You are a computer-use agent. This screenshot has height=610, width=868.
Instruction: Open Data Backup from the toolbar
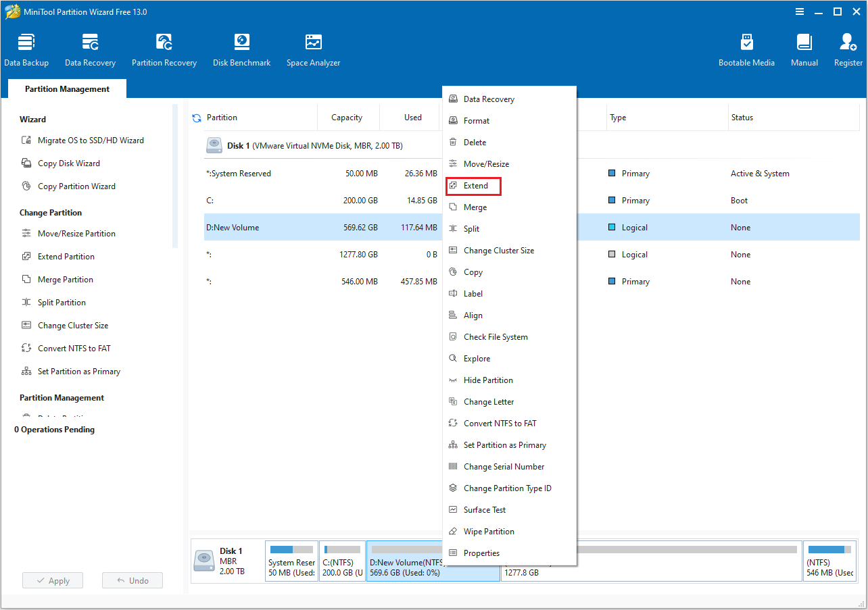[x=26, y=51]
